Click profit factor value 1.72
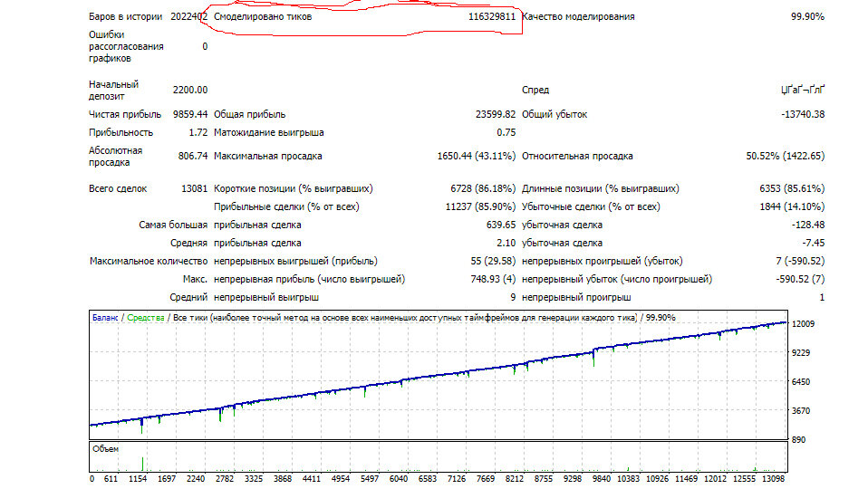This screenshot has height=489, width=868. pyautogui.click(x=198, y=133)
